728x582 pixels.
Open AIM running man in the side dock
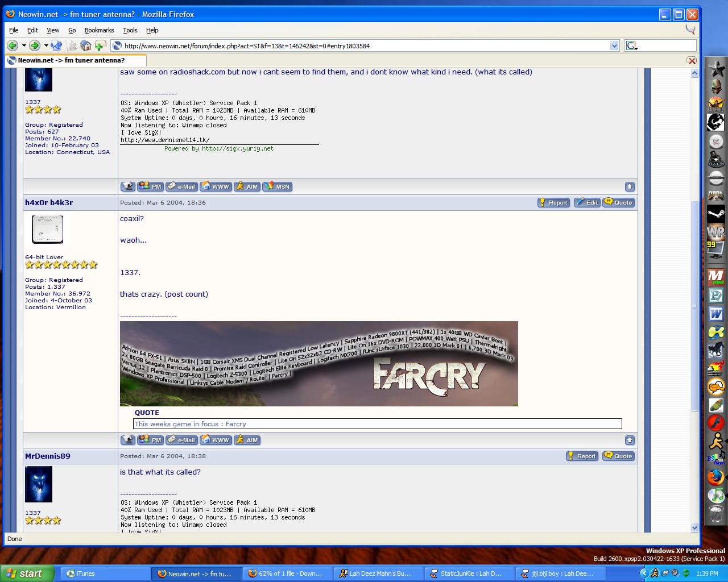click(x=715, y=441)
